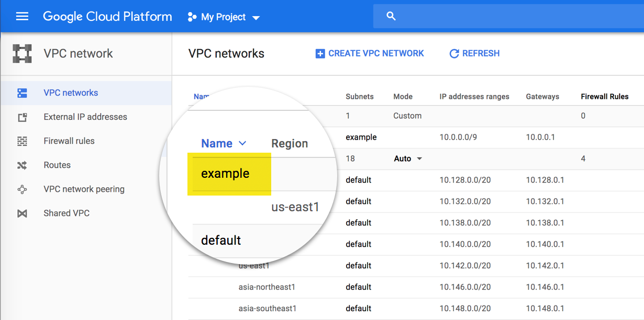
Task: Select the VPC networks sidebar icon
Action: click(22, 93)
